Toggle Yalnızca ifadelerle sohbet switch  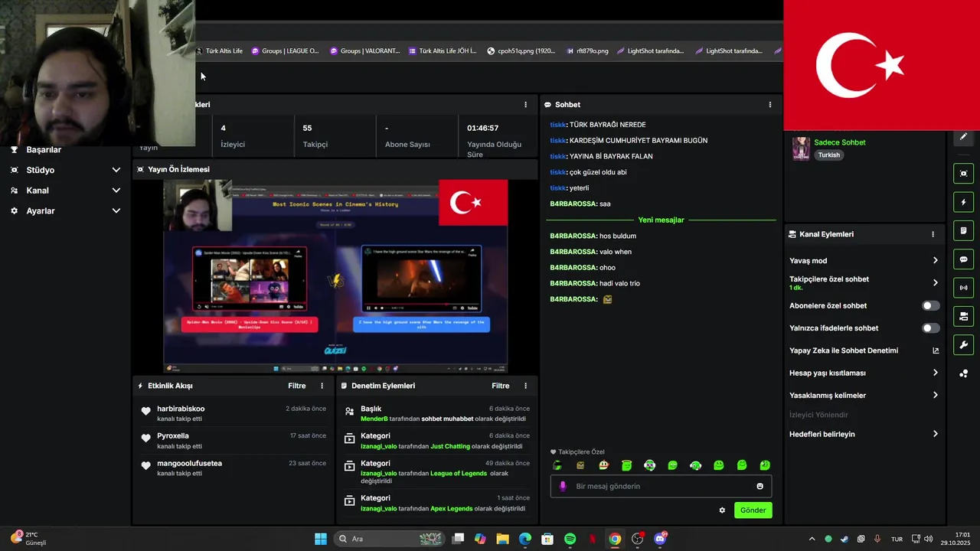[x=930, y=328]
